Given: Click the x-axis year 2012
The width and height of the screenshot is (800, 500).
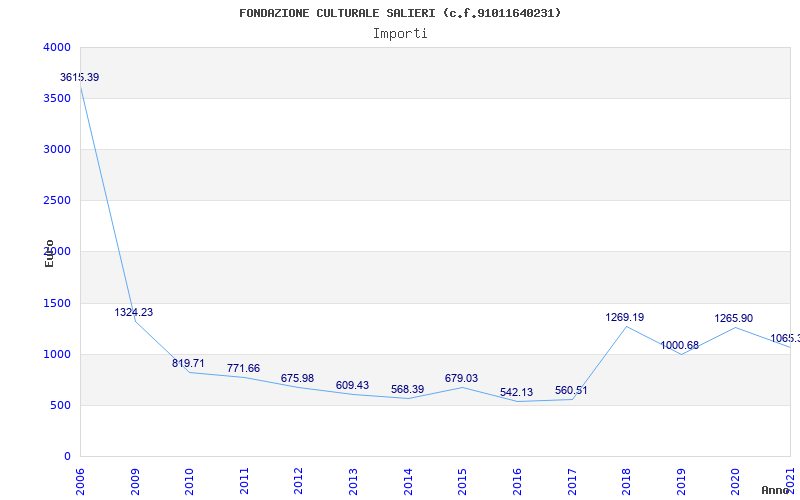Looking at the screenshot, I should pyautogui.click(x=298, y=481).
